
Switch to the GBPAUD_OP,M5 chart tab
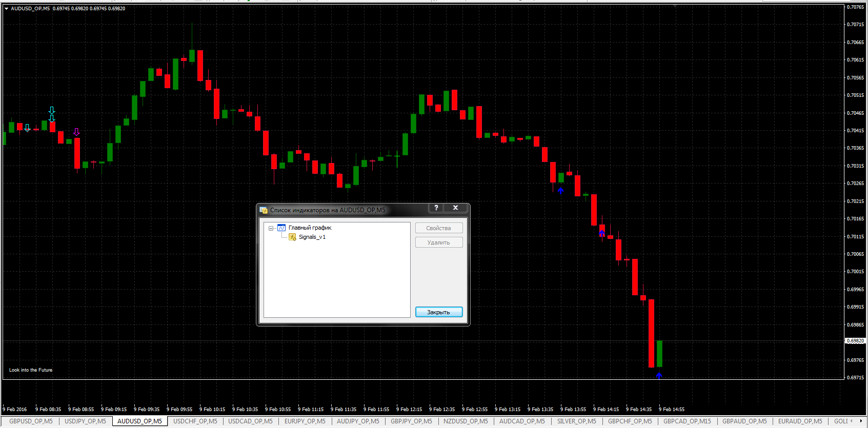tap(744, 421)
